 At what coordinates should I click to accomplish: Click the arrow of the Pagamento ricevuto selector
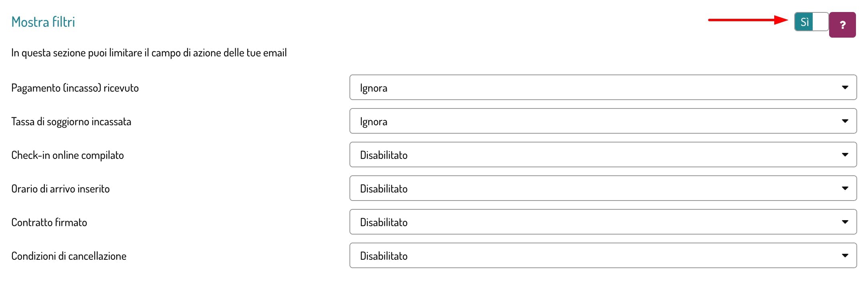845,87
